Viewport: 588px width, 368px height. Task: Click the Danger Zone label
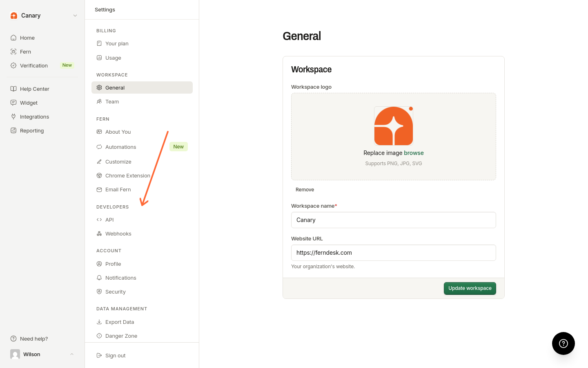(121, 336)
